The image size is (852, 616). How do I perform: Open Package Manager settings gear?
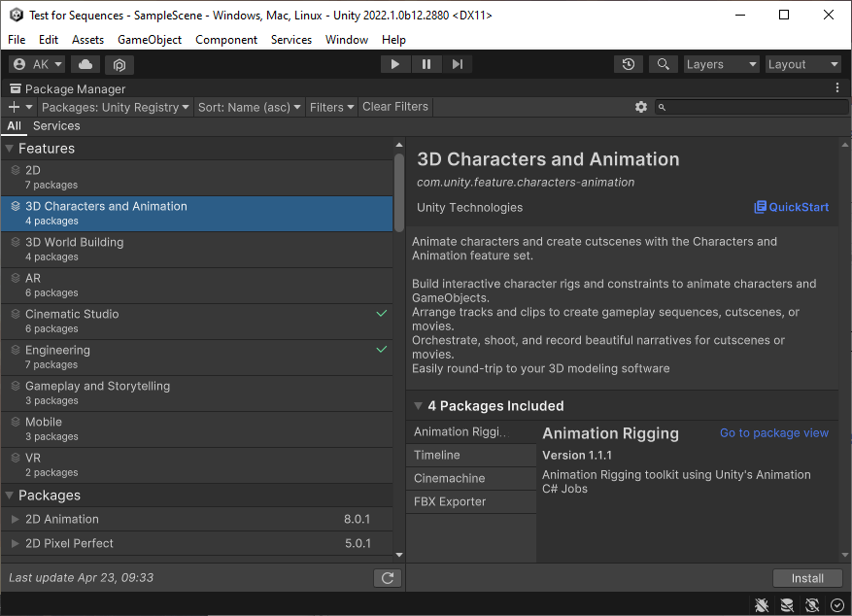click(641, 107)
